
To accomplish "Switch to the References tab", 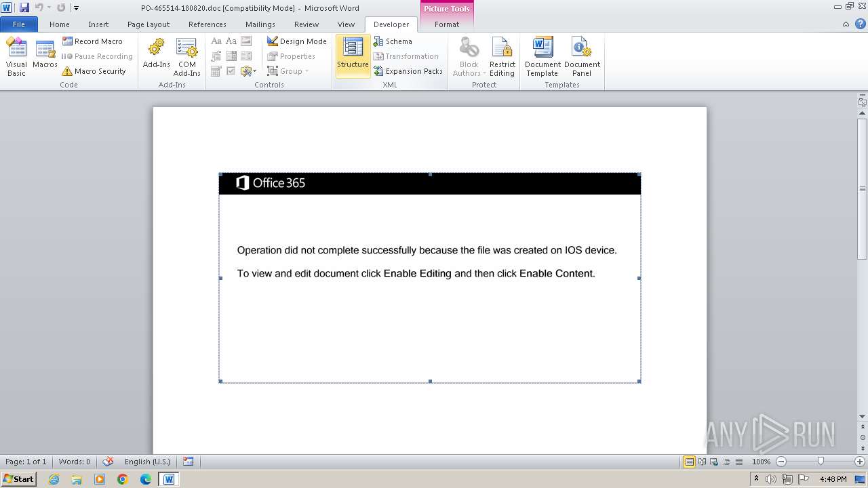I will tap(208, 24).
